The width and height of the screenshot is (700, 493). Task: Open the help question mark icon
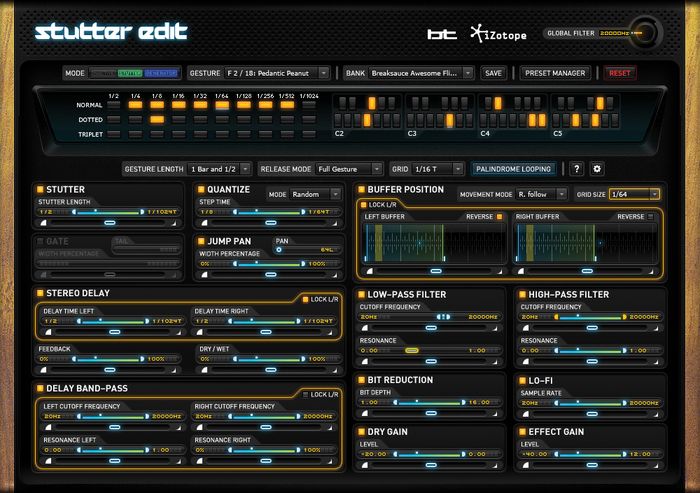coord(576,169)
